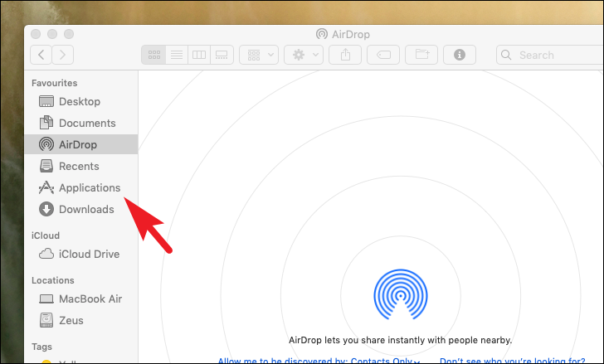This screenshot has width=604, height=364.
Task: Click the iCloud Drive cloud icon
Action: point(46,254)
